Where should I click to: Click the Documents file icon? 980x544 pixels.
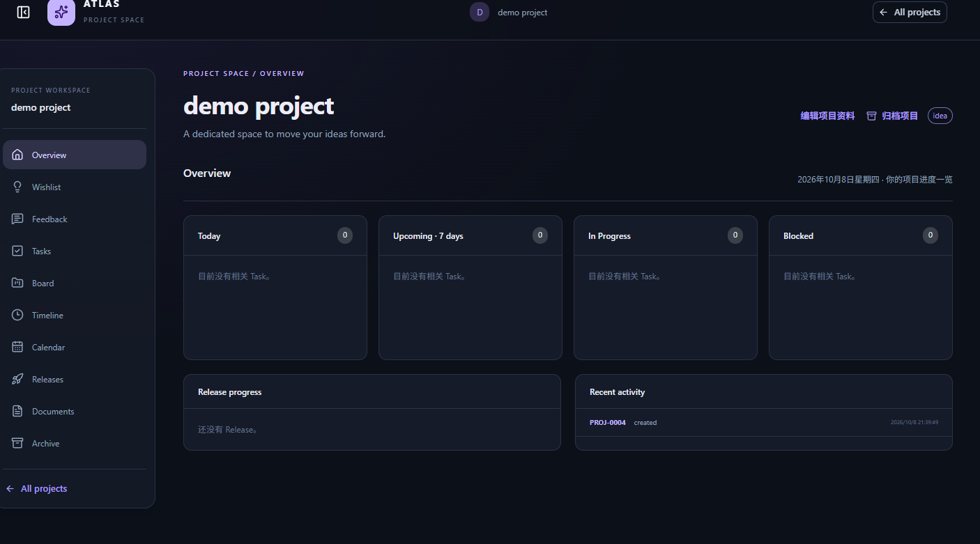[17, 411]
